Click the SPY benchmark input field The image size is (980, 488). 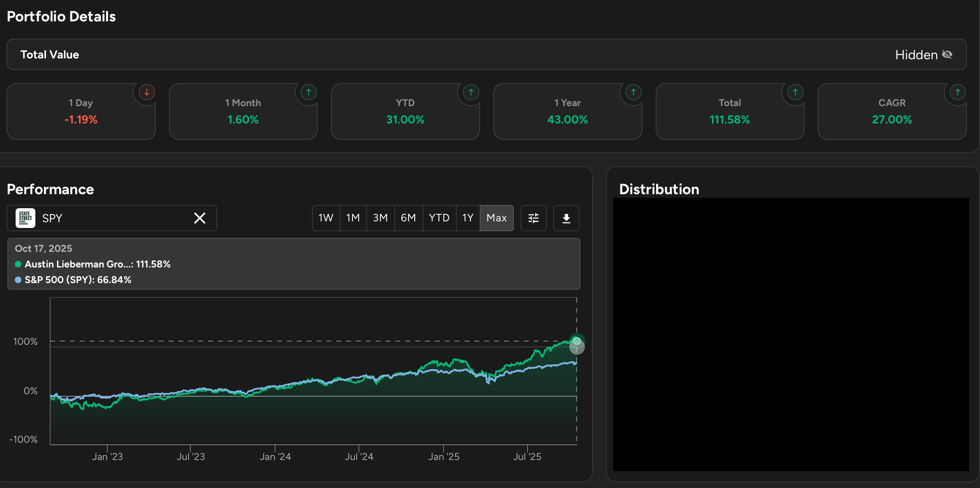pyautogui.click(x=115, y=218)
